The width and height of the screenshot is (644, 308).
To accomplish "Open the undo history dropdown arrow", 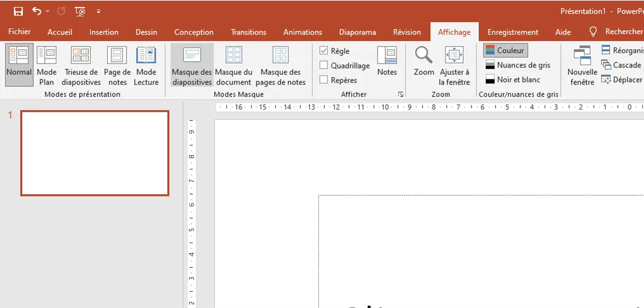I will (x=48, y=11).
